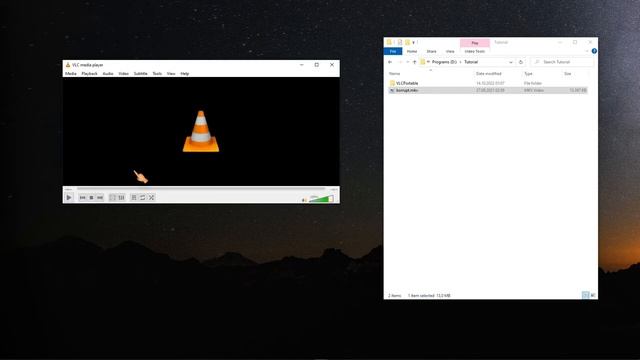Click Programs (D:) in the address path
The image size is (640, 360).
tap(444, 62)
